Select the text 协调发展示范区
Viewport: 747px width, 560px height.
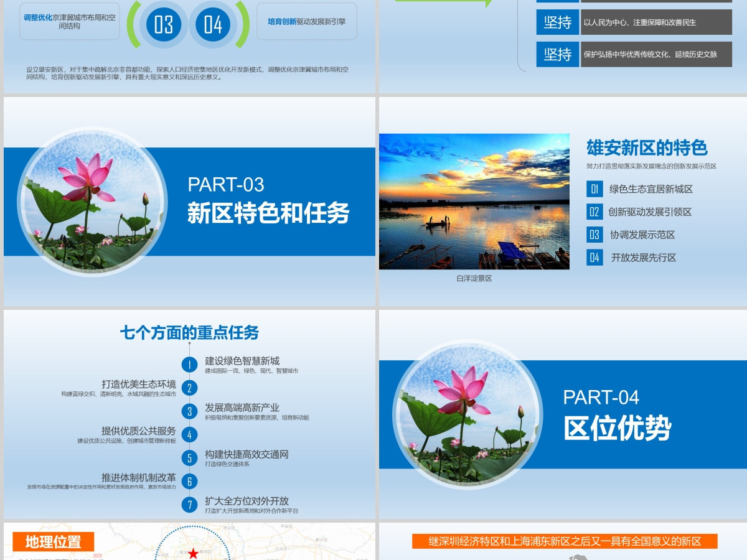coord(642,235)
